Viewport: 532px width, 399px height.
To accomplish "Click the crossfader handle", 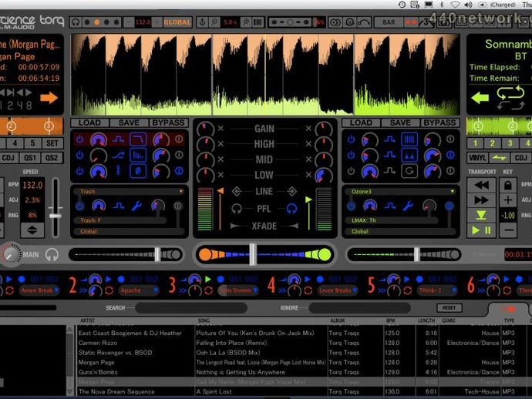I will (253, 254).
